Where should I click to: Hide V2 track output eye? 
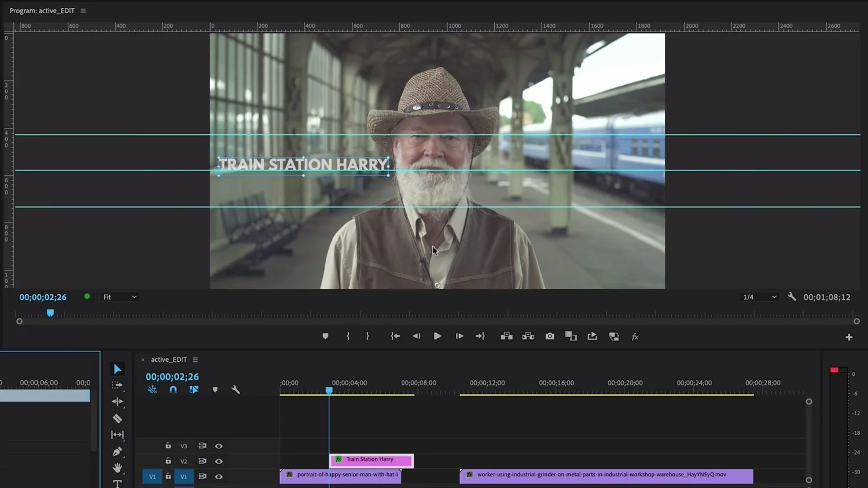pos(219,461)
